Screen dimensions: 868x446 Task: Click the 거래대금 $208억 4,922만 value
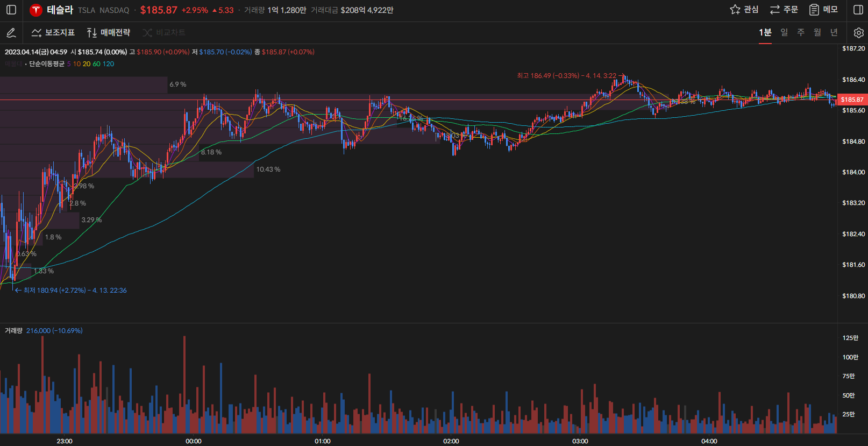(x=367, y=10)
